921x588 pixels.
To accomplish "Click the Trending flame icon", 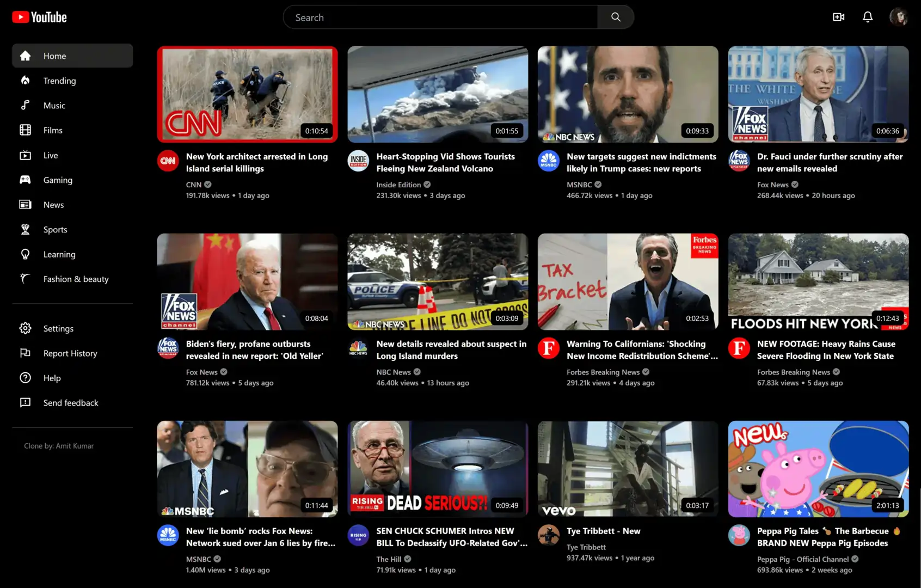I will [x=25, y=81].
